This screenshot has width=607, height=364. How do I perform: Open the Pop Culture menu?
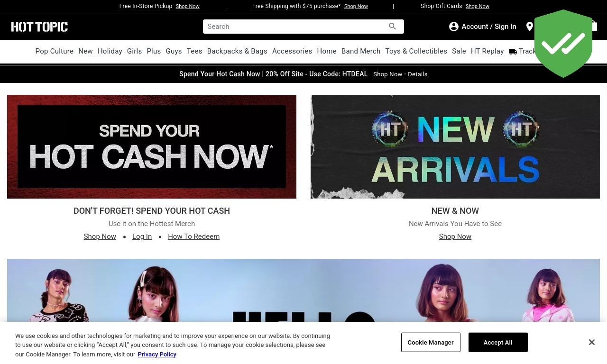54,52
